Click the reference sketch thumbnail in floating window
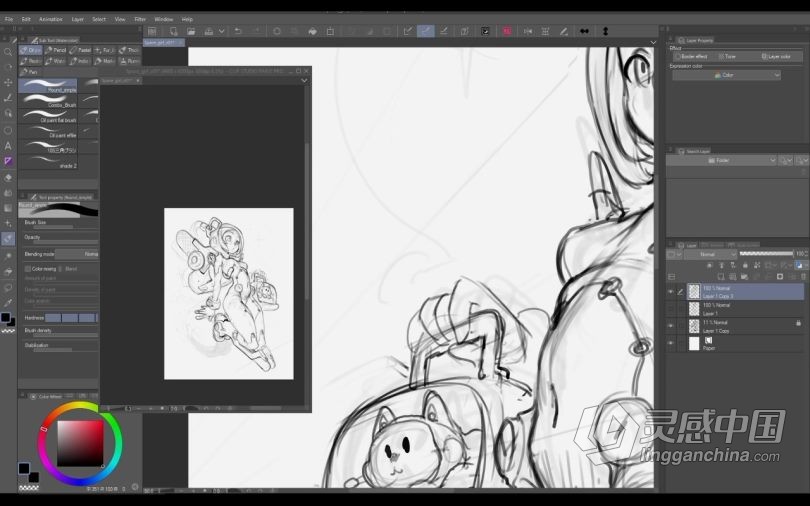 (x=229, y=294)
